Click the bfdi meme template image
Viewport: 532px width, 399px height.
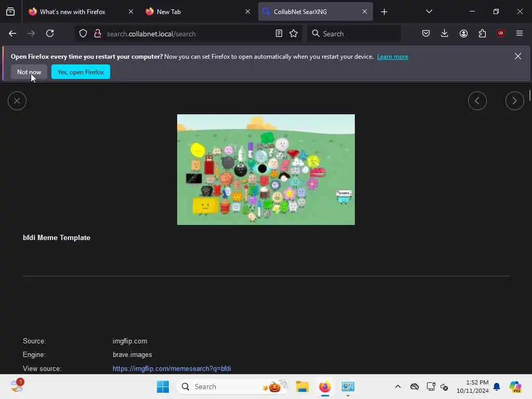click(266, 170)
